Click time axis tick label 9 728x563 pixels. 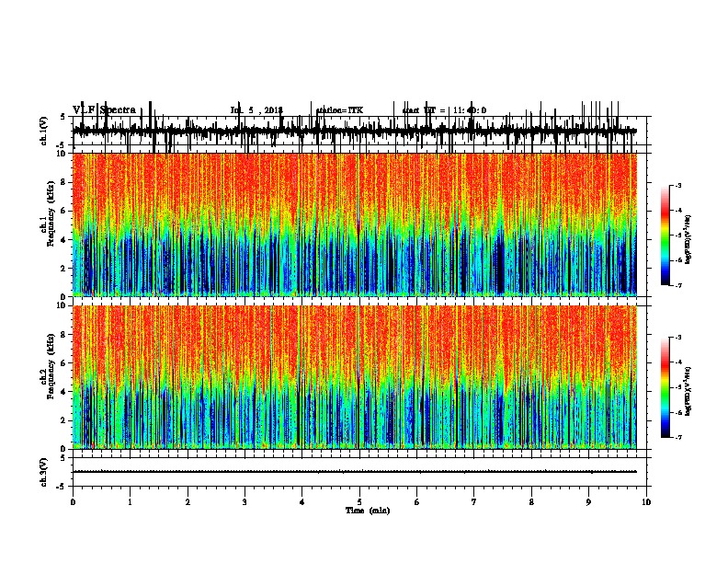tap(588, 502)
